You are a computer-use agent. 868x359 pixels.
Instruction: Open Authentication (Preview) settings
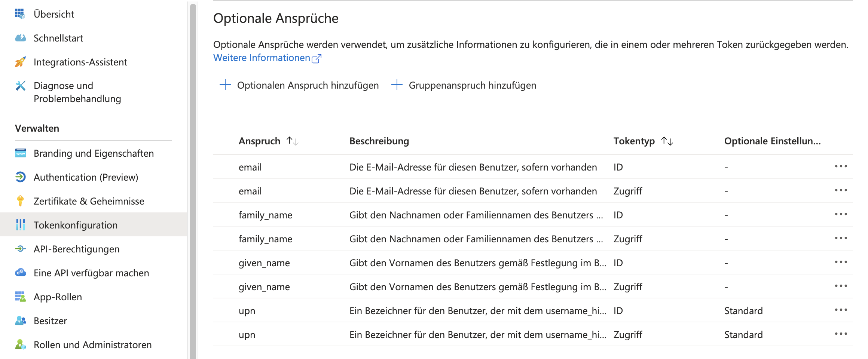click(x=86, y=177)
